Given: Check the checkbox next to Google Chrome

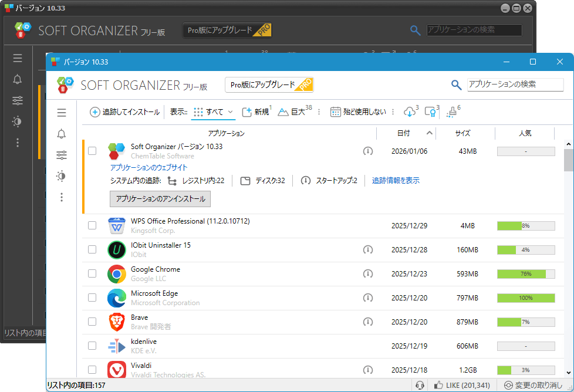Looking at the screenshot, I should coord(92,273).
